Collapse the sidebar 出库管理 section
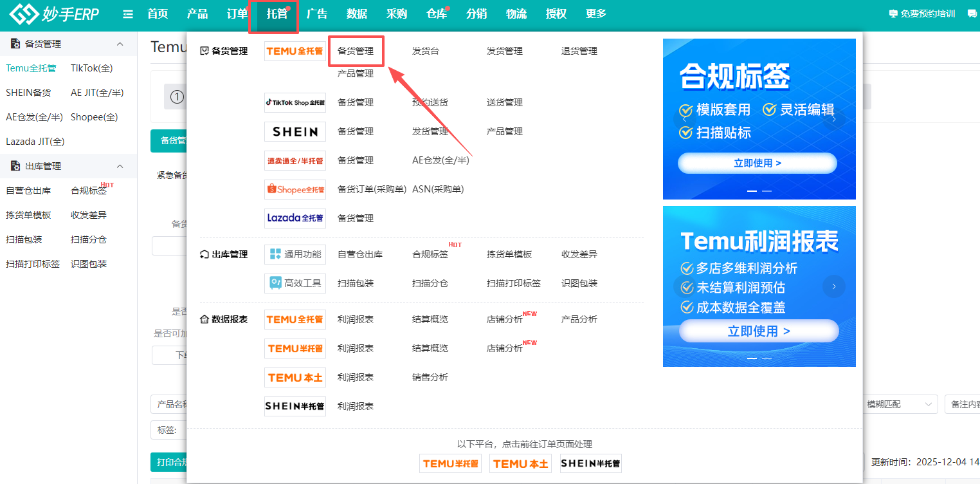Image resolution: width=980 pixels, height=484 pixels. tap(120, 166)
